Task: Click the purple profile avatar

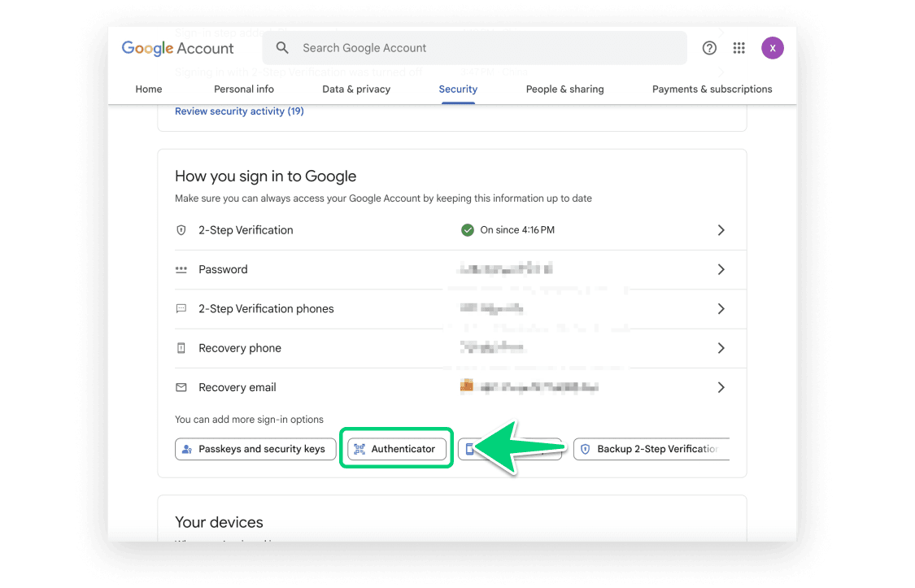Action: [x=772, y=48]
